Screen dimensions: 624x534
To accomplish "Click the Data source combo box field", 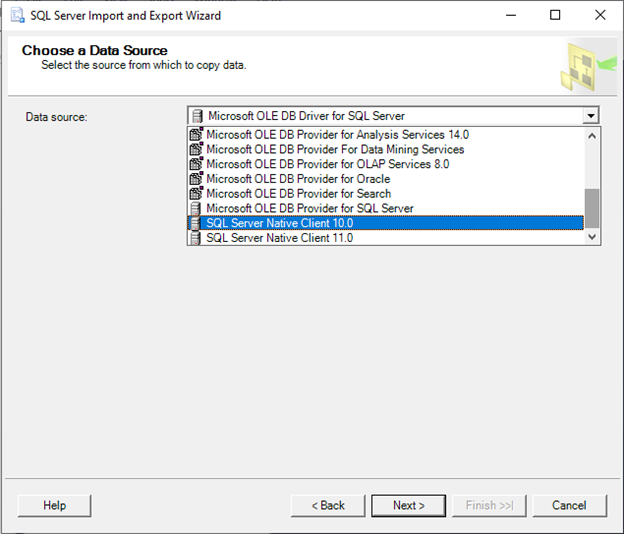I will 393,116.
